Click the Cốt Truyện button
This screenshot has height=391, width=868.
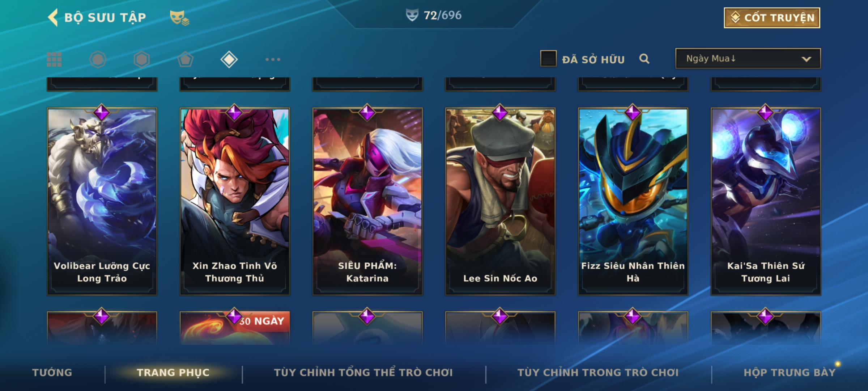pyautogui.click(x=772, y=18)
